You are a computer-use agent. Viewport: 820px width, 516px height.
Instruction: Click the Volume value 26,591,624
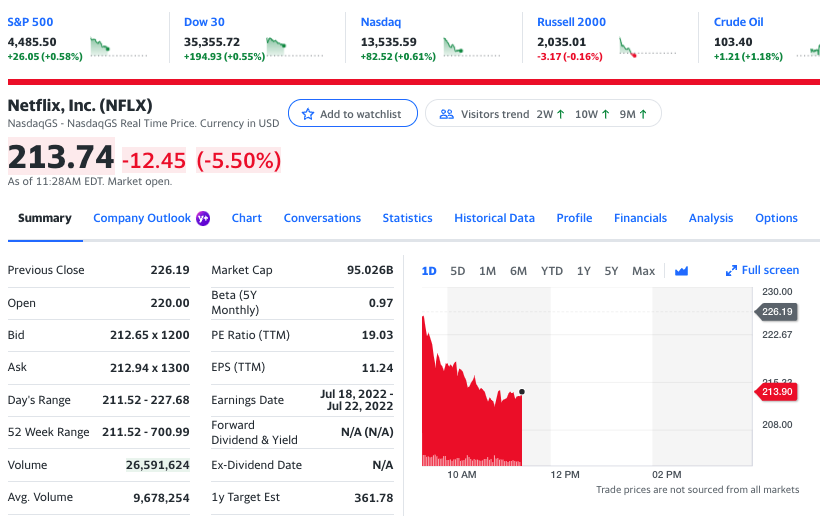coord(157,465)
